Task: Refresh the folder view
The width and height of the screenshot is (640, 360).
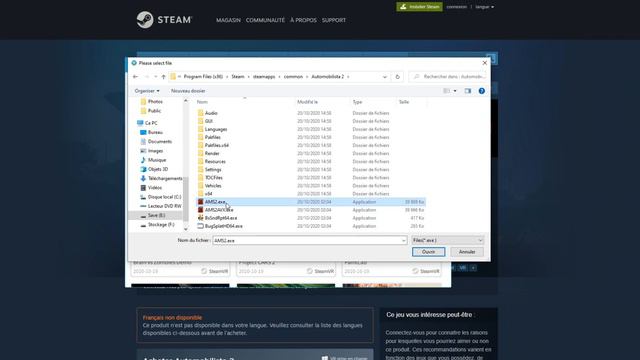Action: [x=397, y=77]
